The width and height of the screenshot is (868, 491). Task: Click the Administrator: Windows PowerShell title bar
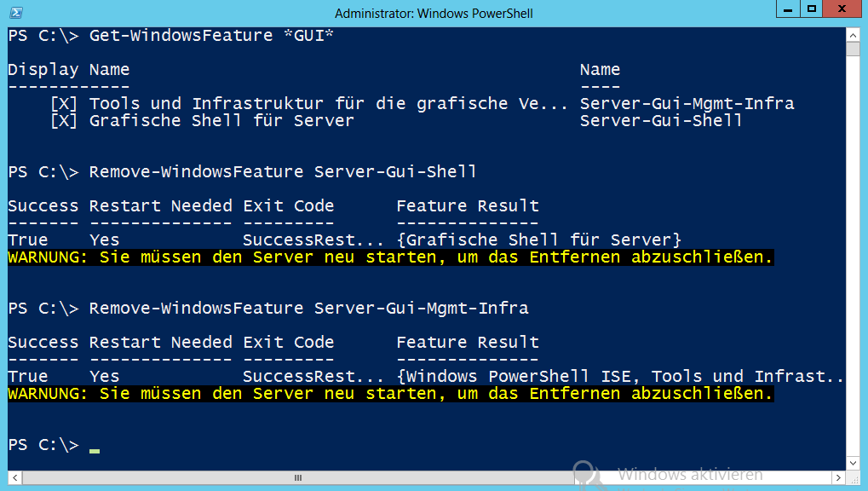pyautogui.click(x=434, y=14)
